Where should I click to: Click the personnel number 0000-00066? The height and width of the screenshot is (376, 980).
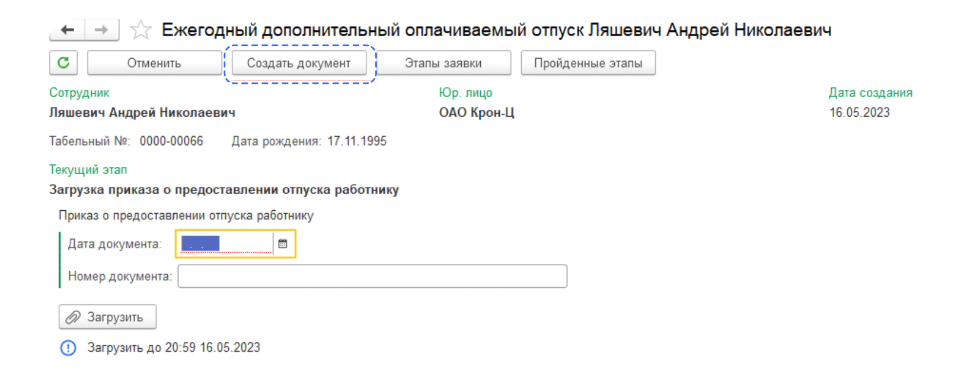(171, 141)
